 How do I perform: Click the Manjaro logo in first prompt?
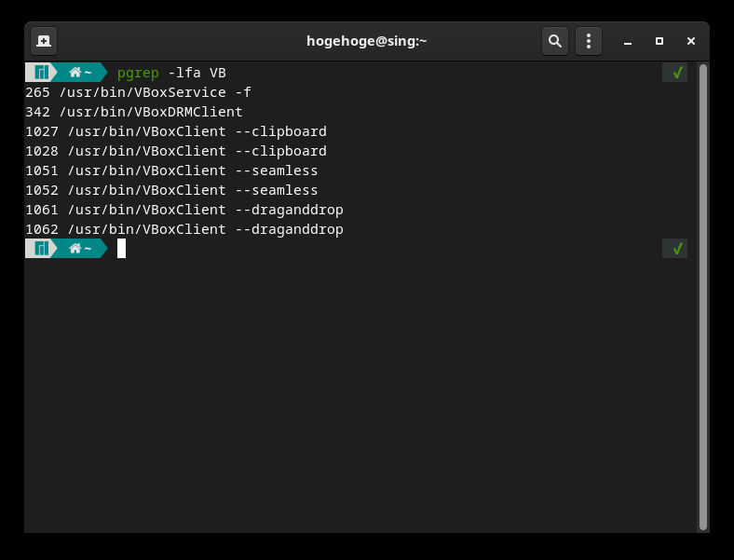click(42, 73)
